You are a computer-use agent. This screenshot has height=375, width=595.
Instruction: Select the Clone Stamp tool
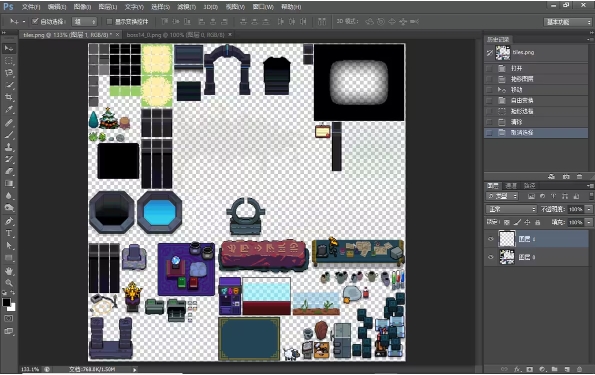pos(9,147)
